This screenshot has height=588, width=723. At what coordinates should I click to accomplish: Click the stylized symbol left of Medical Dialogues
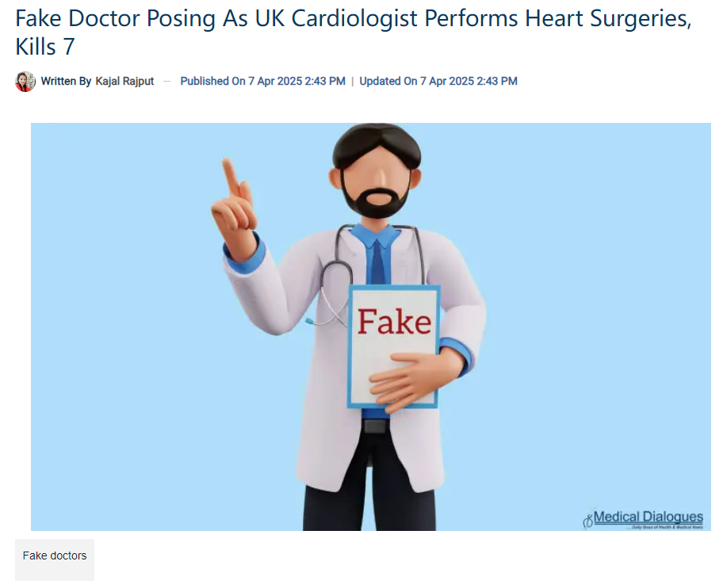tap(588, 521)
